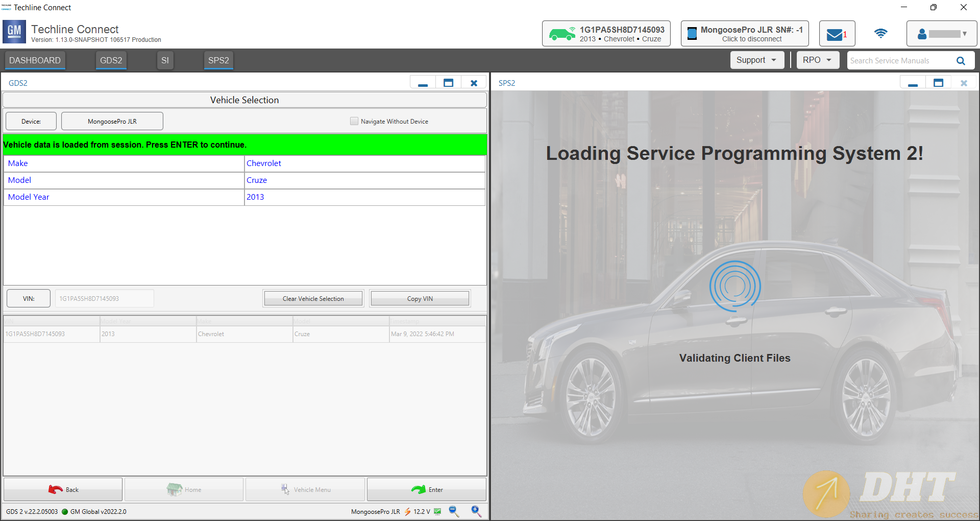This screenshot has width=980, height=521.
Task: Click the GM logo icon
Action: click(x=14, y=32)
